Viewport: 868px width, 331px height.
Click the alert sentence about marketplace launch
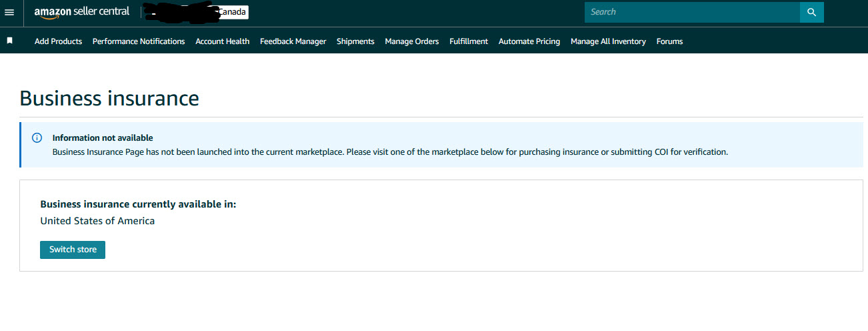pos(390,152)
